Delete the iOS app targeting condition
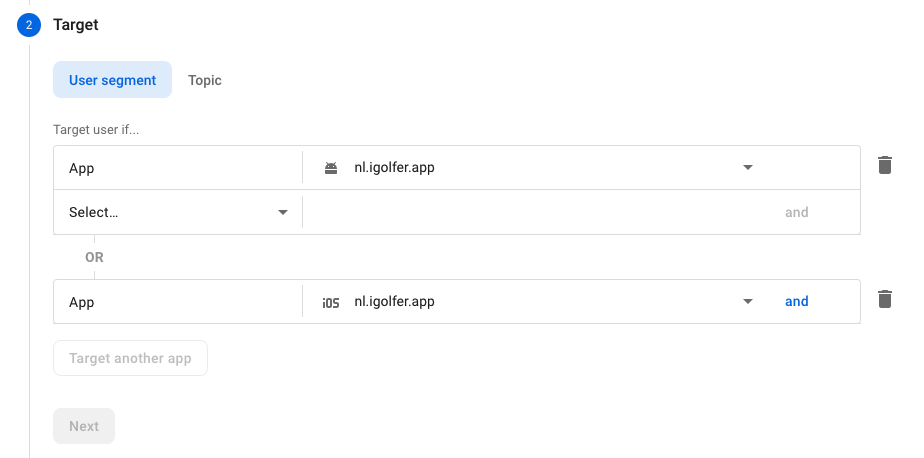This screenshot has width=924, height=458. [885, 299]
